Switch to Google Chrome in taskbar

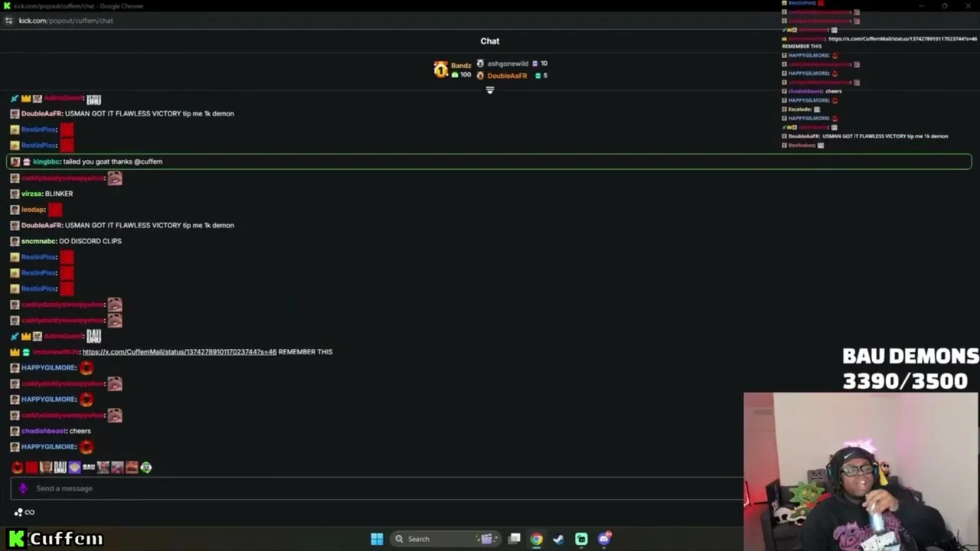(537, 539)
